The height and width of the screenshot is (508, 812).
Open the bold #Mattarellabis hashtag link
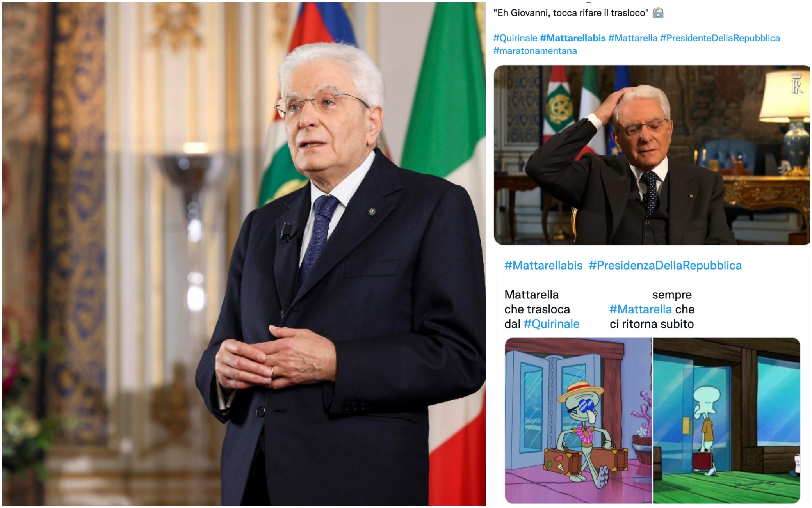pos(573,38)
